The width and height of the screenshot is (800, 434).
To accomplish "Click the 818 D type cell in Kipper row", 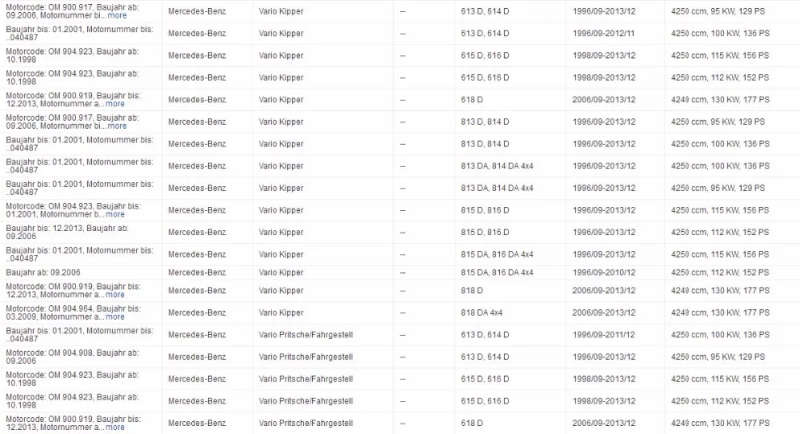I will [471, 291].
